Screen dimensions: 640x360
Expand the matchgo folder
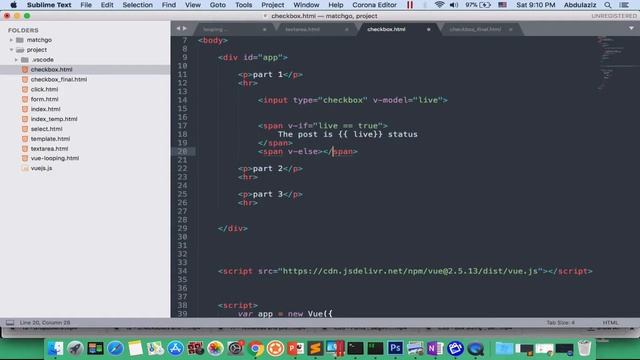pyautogui.click(x=11, y=40)
